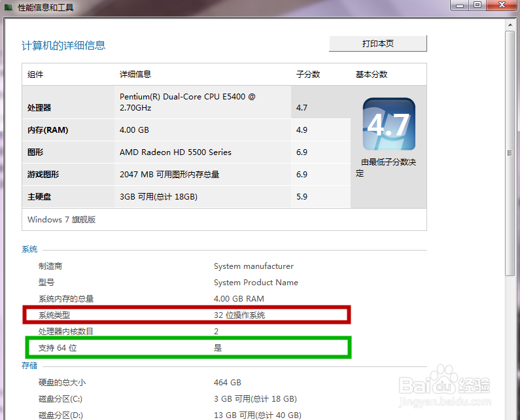The height and width of the screenshot is (420, 520).
Task: Close the 性能信息和工具 window
Action: (x=502, y=5)
